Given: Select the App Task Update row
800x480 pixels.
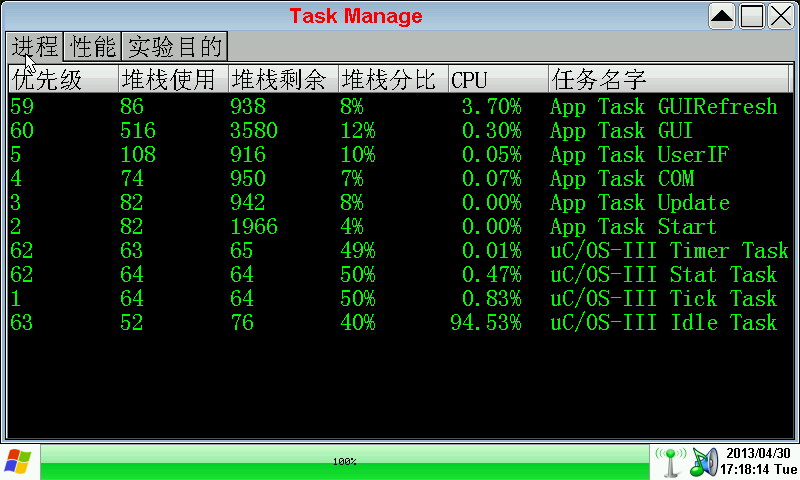Looking at the screenshot, I should pos(399,203).
